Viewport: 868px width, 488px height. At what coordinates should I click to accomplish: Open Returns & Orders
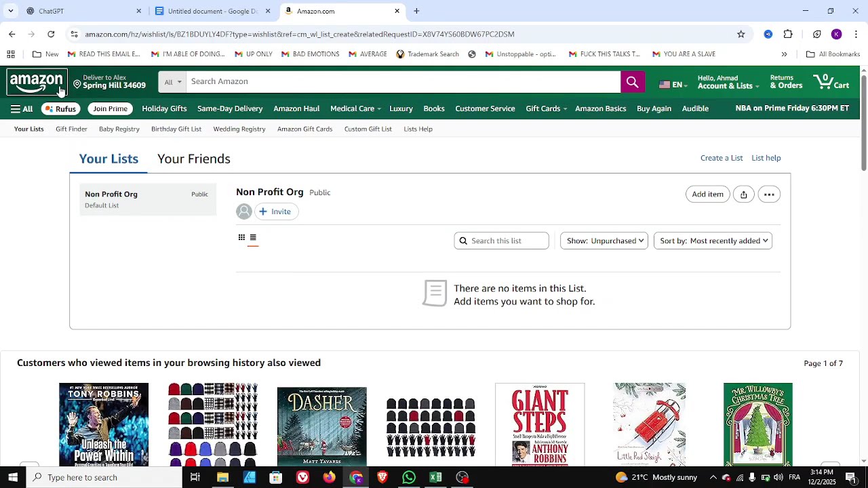[786, 82]
